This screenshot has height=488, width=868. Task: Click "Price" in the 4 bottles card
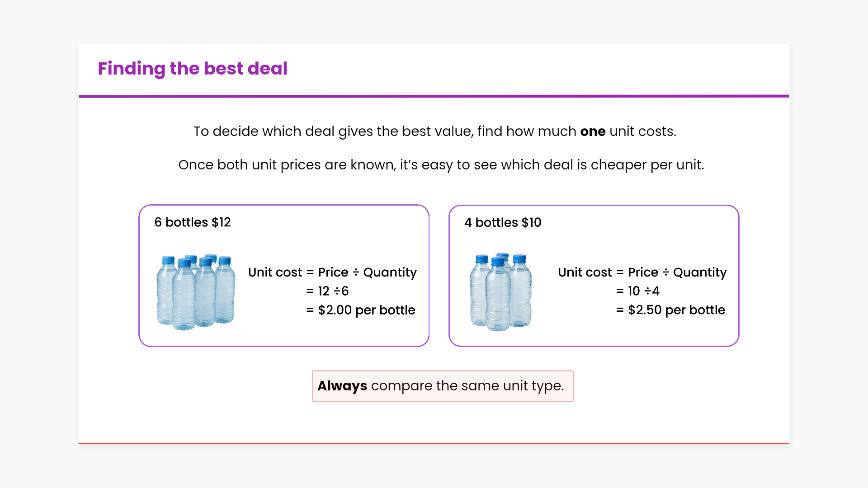[x=643, y=272]
